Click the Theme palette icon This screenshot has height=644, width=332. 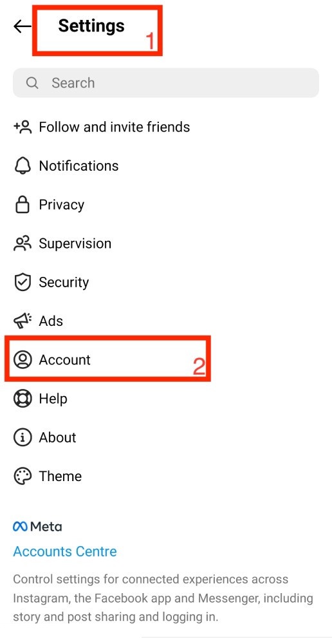click(x=23, y=477)
